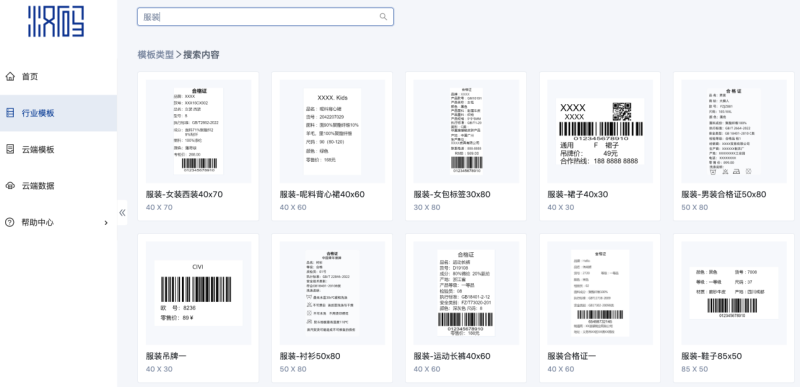Viewport: 800px width, 387px height.
Task: Open the 服装吊牌一 template thumbnail
Action: click(198, 293)
